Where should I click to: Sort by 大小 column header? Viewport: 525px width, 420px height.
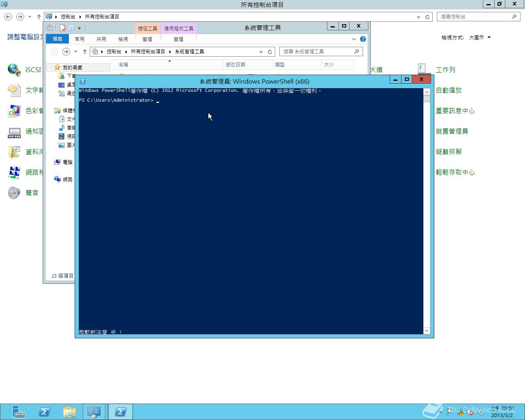[x=338, y=64]
